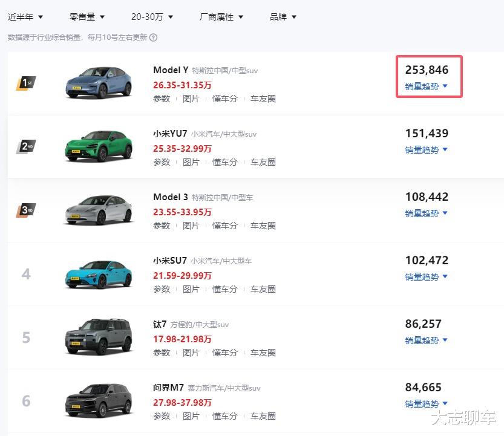View 小米SU7 图片 photos link

point(191,289)
